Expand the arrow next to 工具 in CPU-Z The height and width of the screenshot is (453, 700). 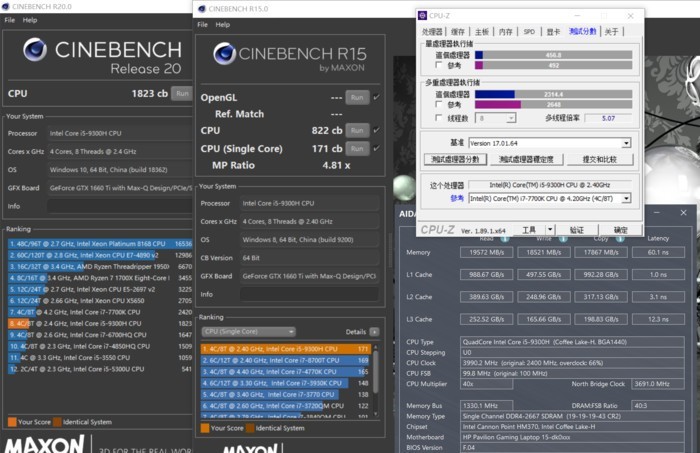[550, 229]
